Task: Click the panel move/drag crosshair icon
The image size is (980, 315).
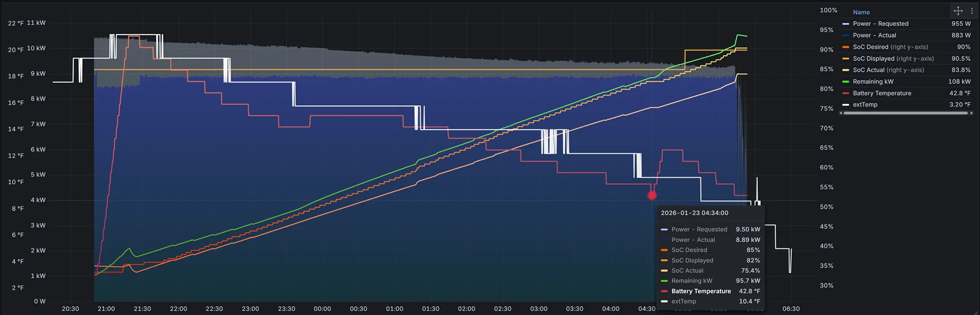Action: [958, 11]
